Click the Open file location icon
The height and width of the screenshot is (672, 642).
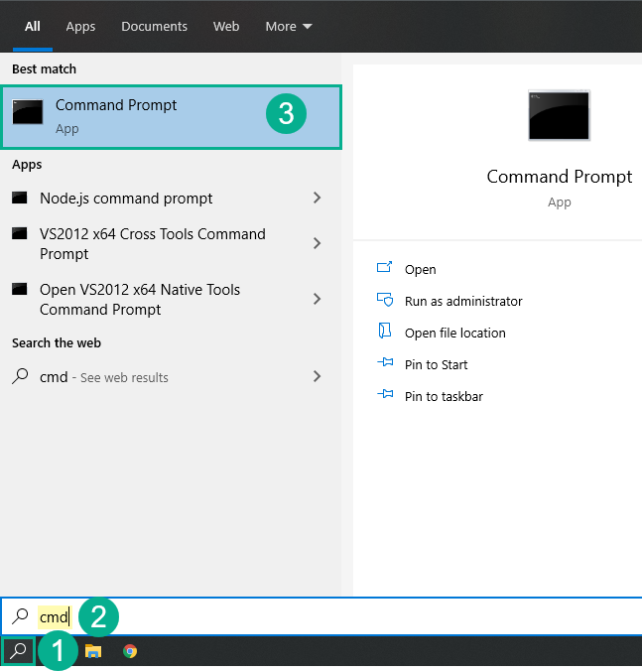[385, 333]
